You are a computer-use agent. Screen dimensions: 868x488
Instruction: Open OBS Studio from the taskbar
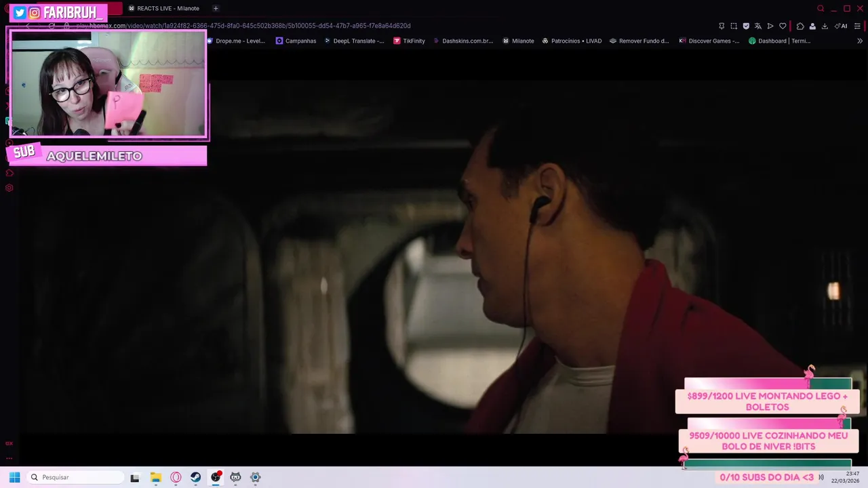click(216, 477)
